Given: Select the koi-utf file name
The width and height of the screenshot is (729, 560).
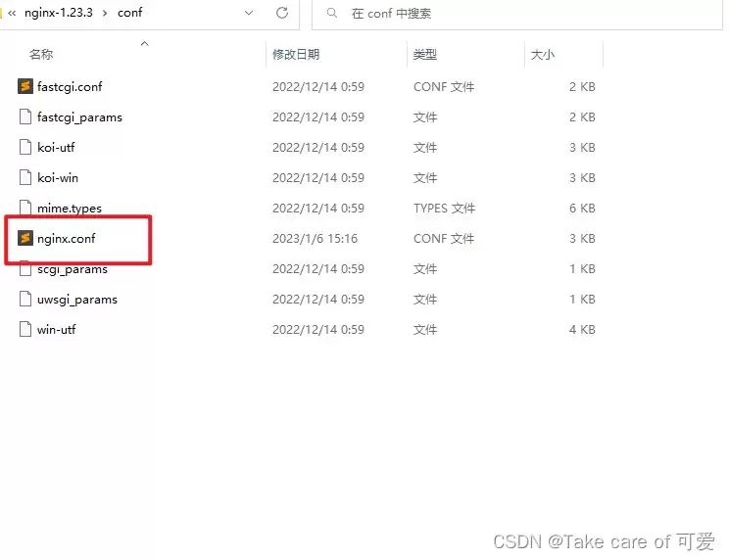Looking at the screenshot, I should click(56, 148).
